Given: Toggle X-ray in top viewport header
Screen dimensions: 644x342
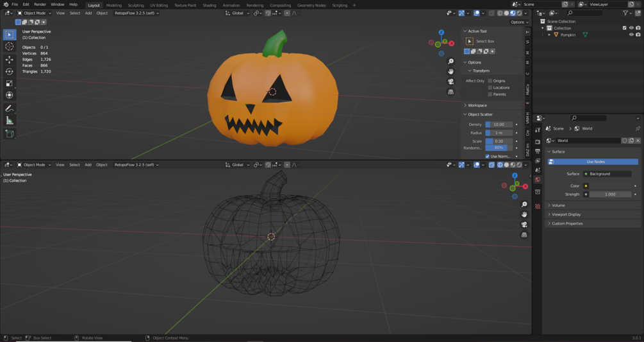Looking at the screenshot, I should coord(491,13).
